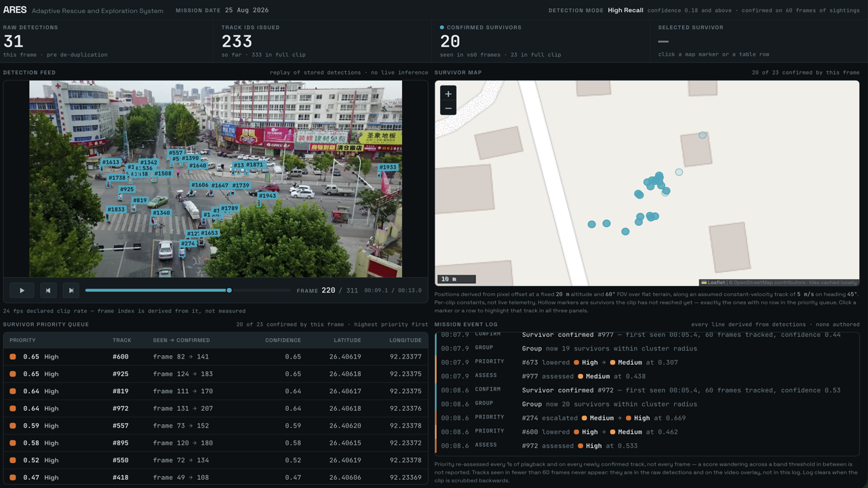Viewport: 868px width, 488px height.
Task: Step back one frame
Action: click(48, 290)
